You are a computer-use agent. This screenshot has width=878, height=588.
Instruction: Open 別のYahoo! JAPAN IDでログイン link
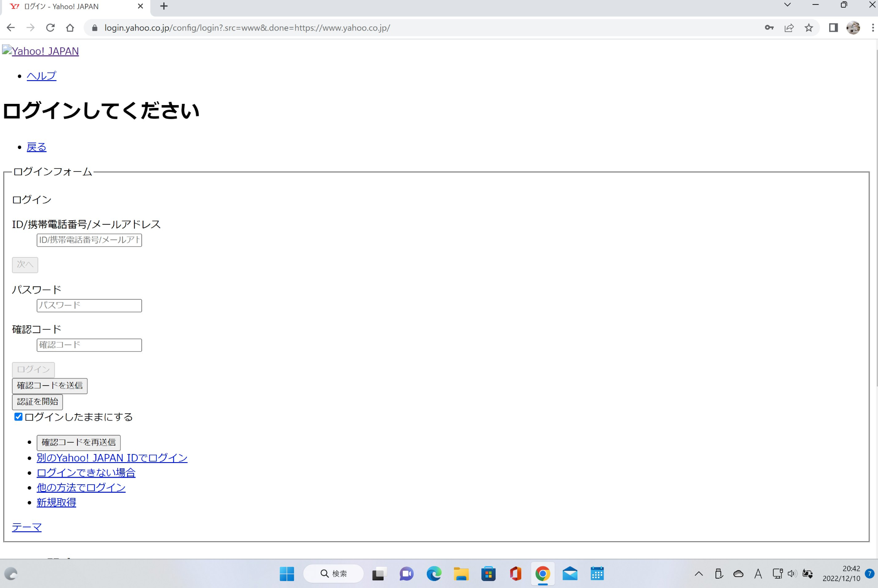[112, 458]
